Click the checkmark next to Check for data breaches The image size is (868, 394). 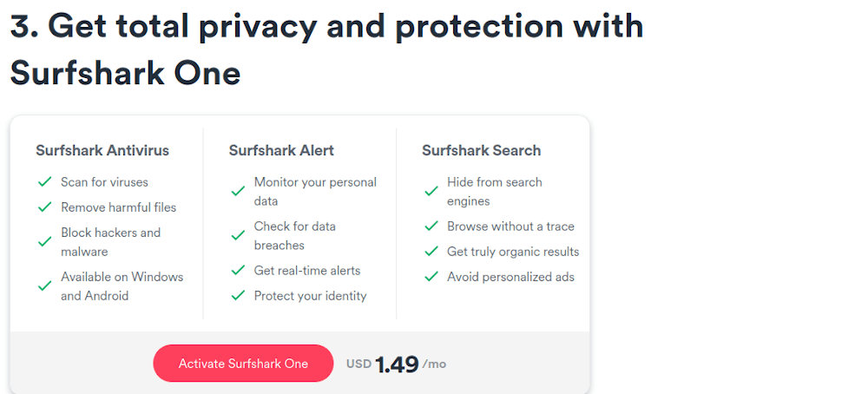238,236
